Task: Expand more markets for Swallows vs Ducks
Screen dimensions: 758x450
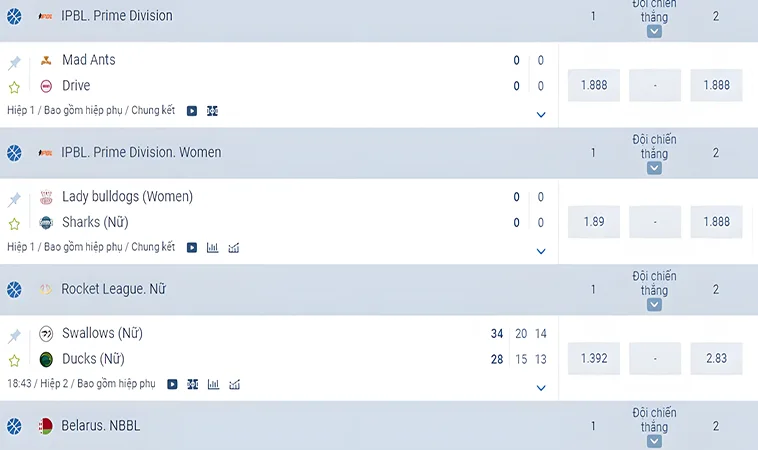Action: click(541, 388)
